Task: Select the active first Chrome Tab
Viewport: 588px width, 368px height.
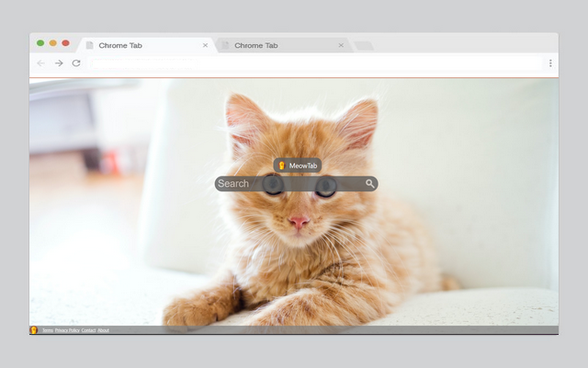Action: (x=146, y=45)
